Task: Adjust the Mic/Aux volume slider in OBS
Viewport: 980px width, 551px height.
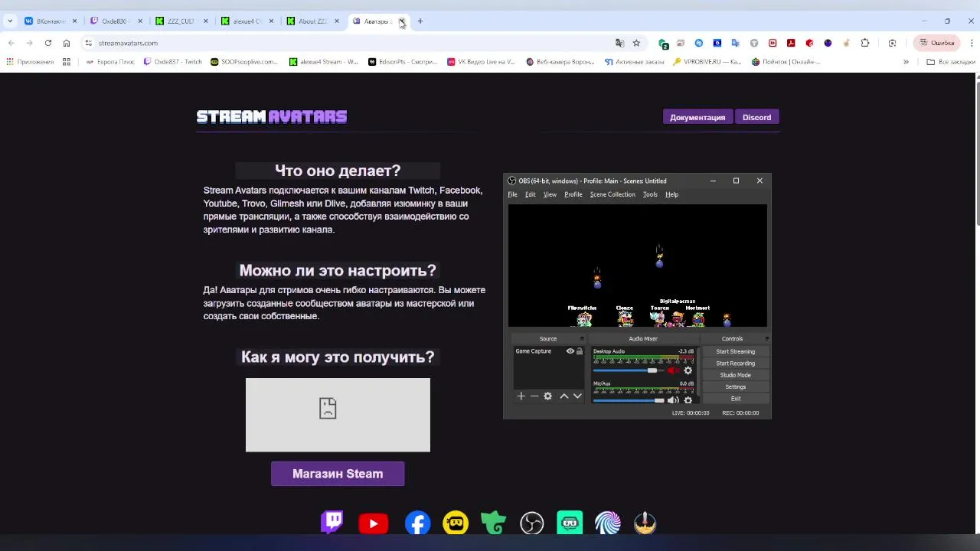Action: (628, 400)
